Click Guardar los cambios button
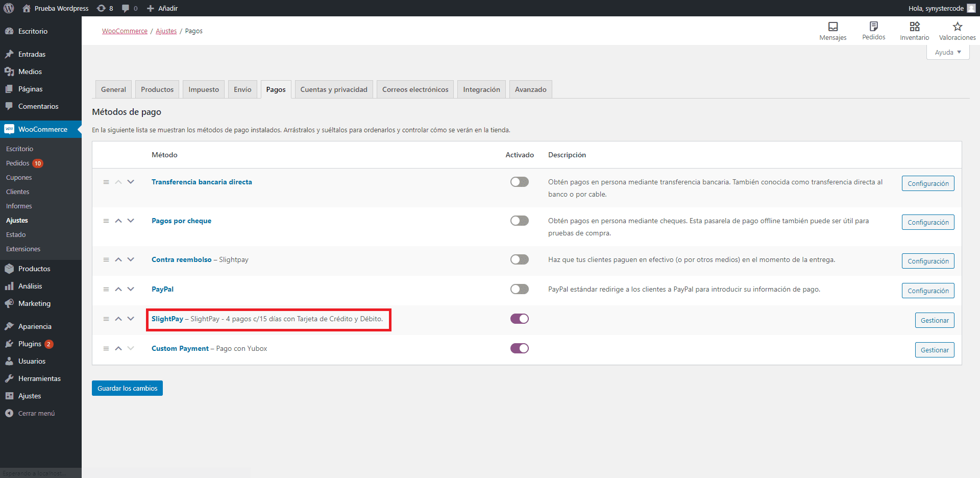Image resolution: width=980 pixels, height=478 pixels. click(x=127, y=388)
